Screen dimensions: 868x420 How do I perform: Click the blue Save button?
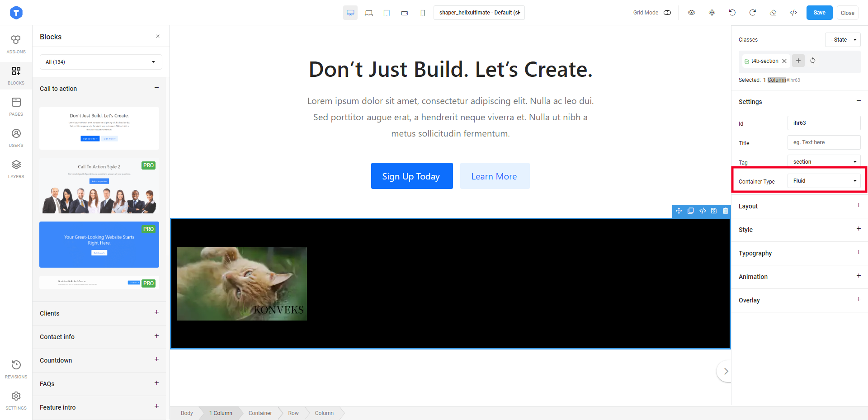pos(819,13)
